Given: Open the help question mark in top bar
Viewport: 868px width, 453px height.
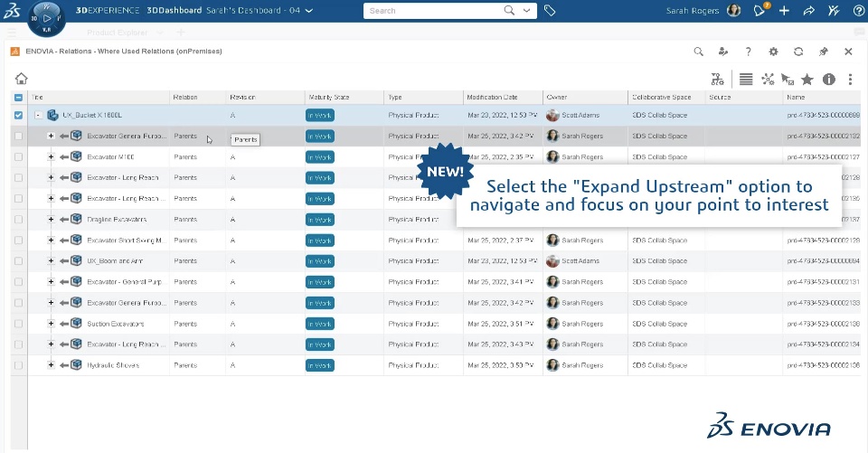Looking at the screenshot, I should coord(859,11).
